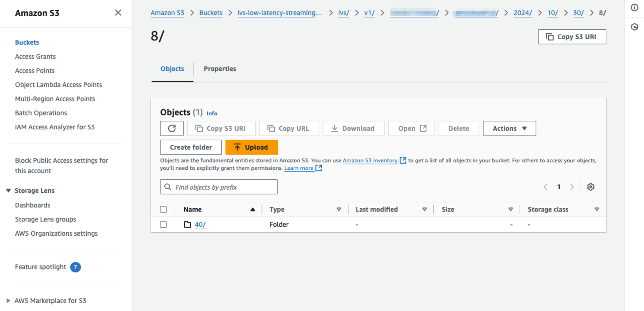Go to v1/ breadcrumb folder

click(x=369, y=13)
